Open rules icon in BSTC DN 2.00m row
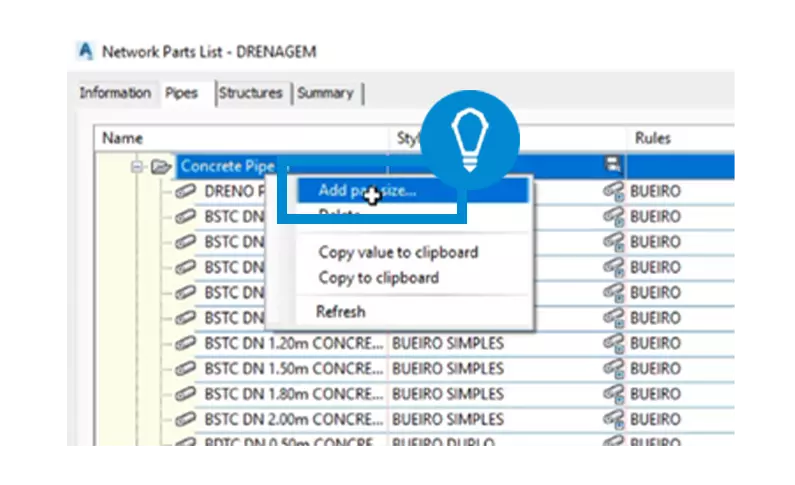The image size is (795, 485). (x=613, y=420)
